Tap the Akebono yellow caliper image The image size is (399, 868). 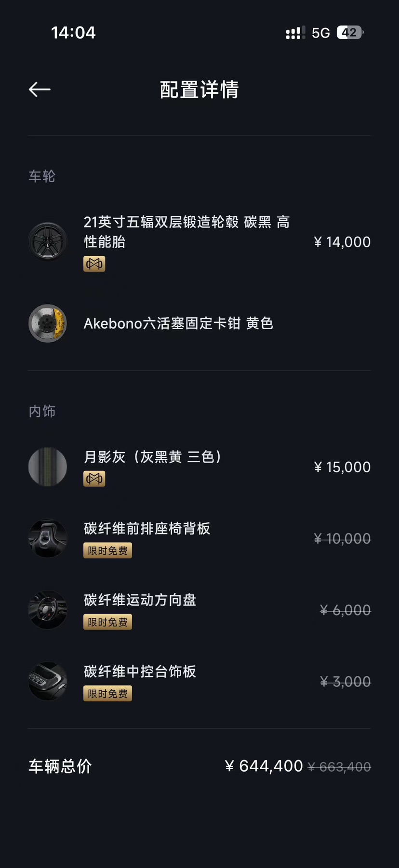(47, 323)
